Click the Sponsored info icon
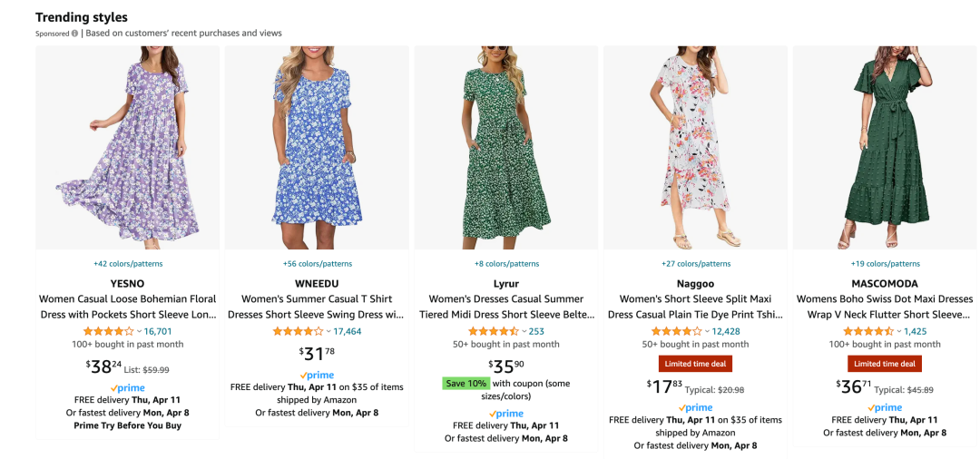 click(74, 34)
